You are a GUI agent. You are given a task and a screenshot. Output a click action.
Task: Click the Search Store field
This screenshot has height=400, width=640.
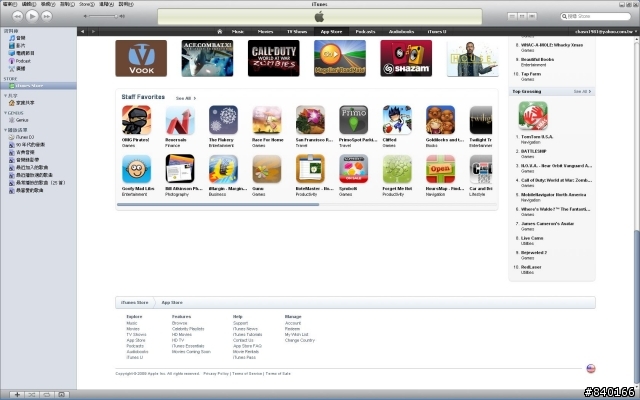tap(596, 16)
